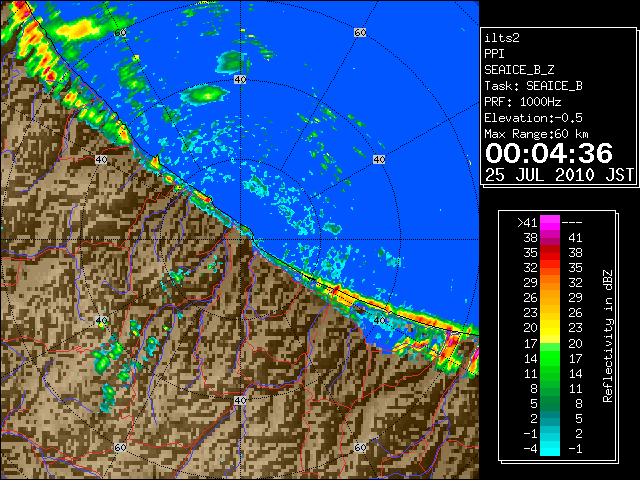The width and height of the screenshot is (640, 480).
Task: Click the 40 km label due south of radar
Action: (x=240, y=400)
